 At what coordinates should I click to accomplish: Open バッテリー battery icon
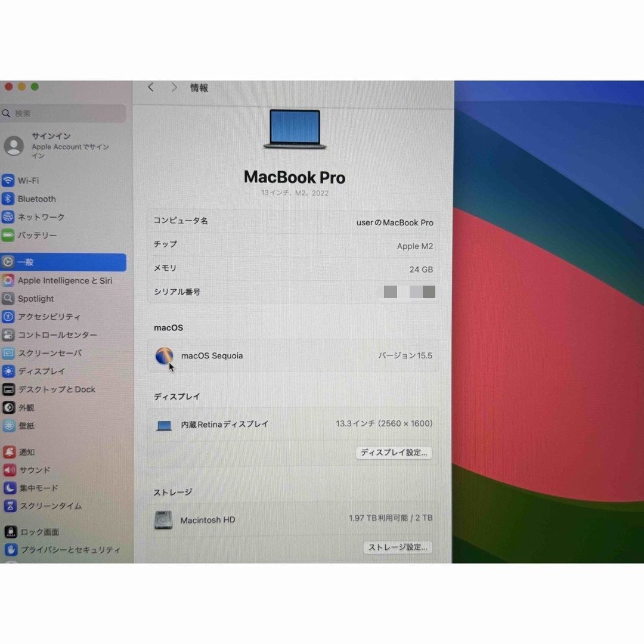coord(8,235)
